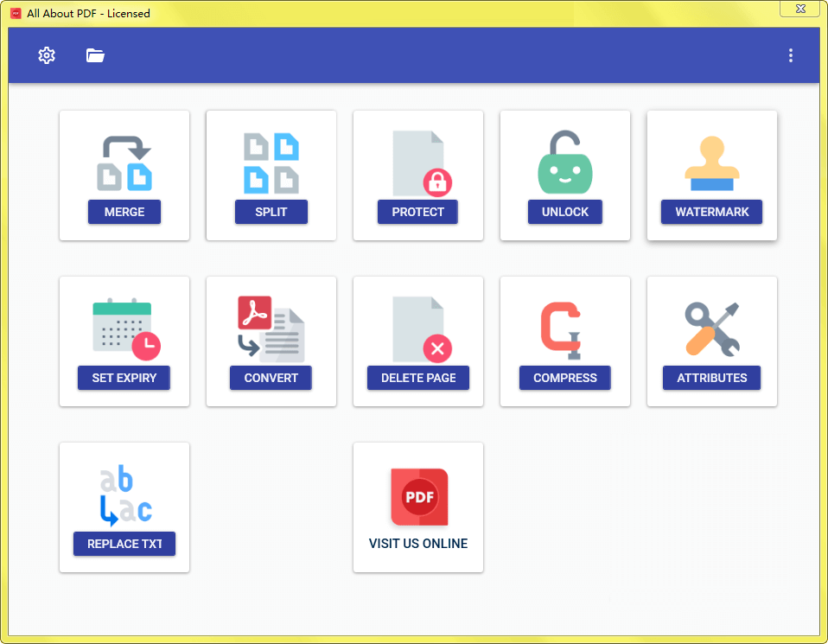The width and height of the screenshot is (828, 644).
Task: Click the VISIT US ONLINE link
Action: pos(418,544)
